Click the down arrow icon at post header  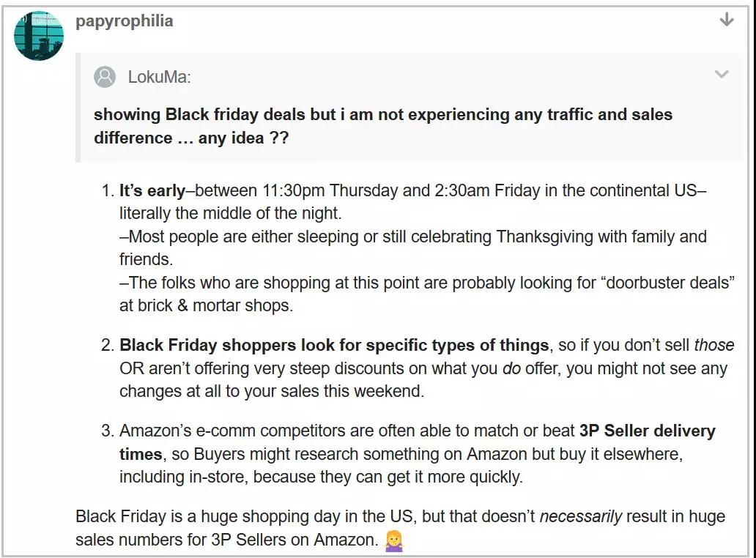(727, 20)
